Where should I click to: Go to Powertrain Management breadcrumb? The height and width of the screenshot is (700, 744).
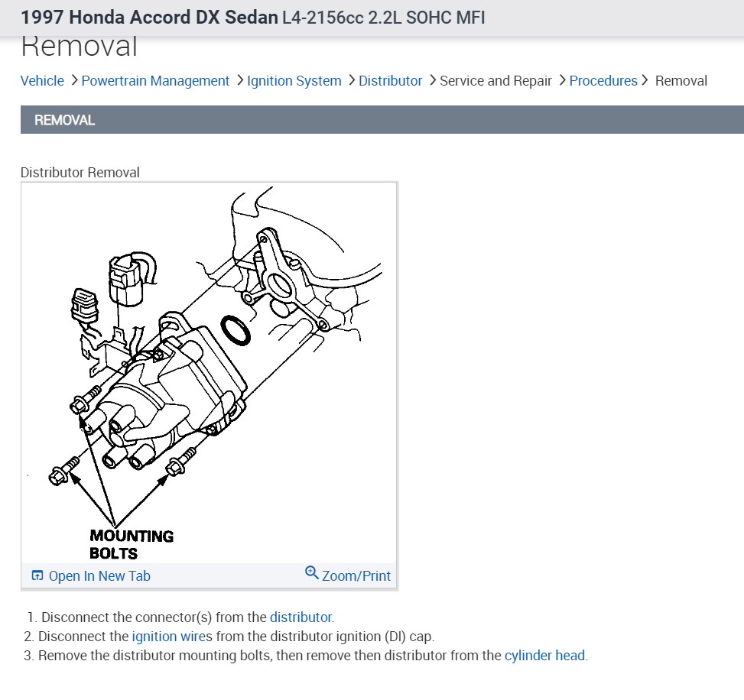155,81
